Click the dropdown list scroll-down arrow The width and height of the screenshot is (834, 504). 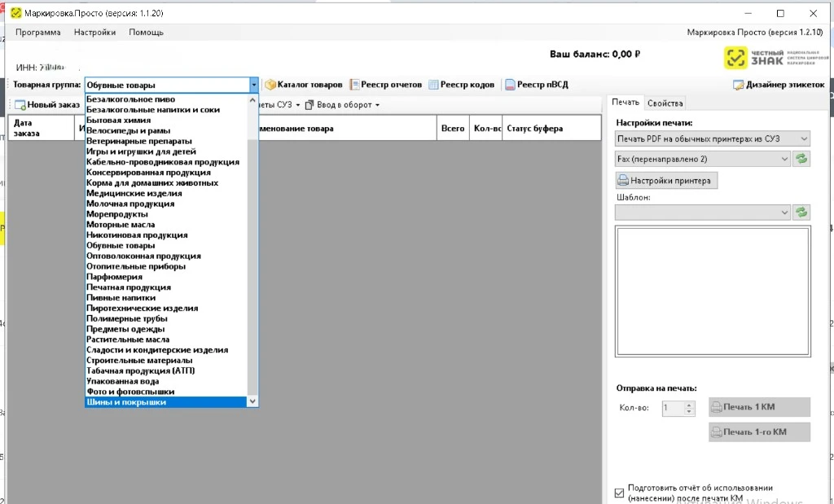click(252, 401)
